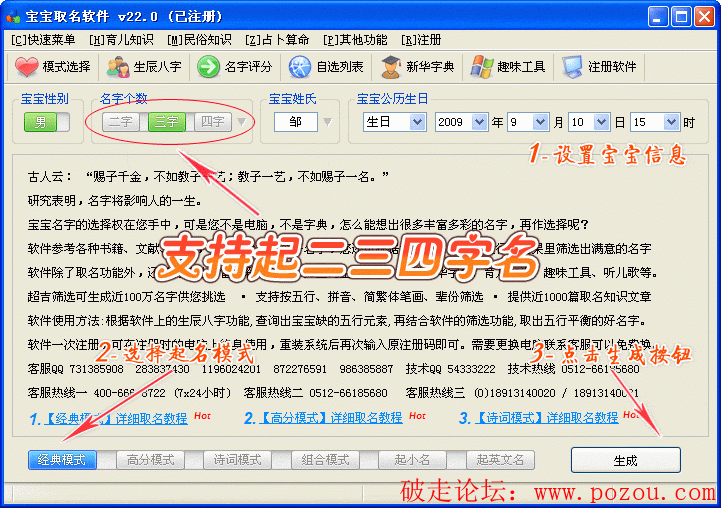This screenshot has width=721, height=508.
Task: Open the 快速菜单 menu
Action: click(43, 40)
